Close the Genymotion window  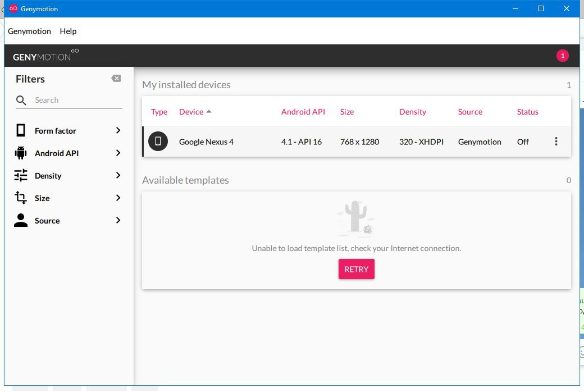(567, 8)
